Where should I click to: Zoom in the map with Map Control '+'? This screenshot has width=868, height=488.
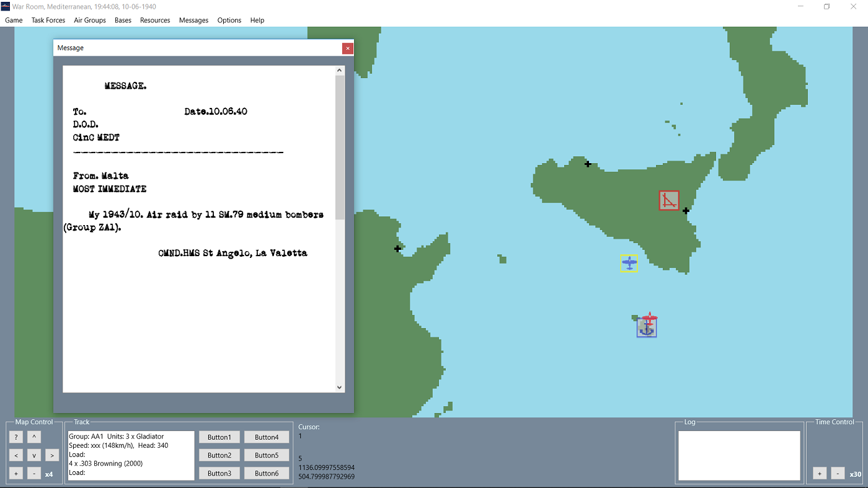pyautogui.click(x=16, y=474)
